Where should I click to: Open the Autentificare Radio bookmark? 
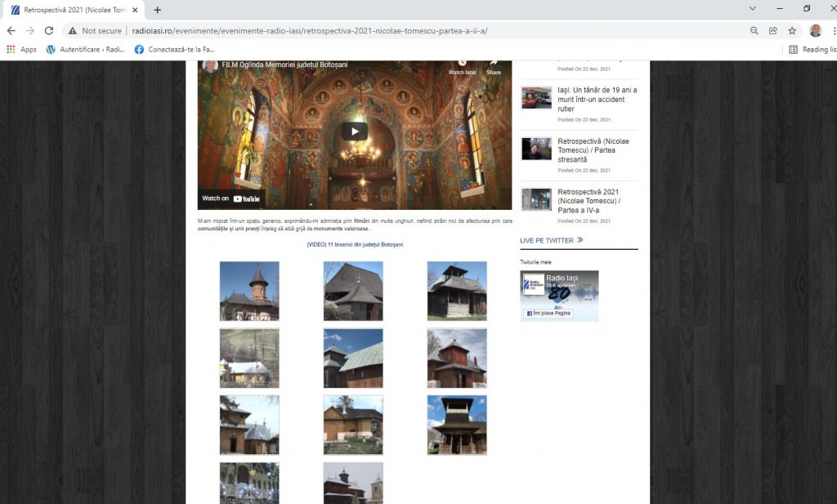[85, 49]
